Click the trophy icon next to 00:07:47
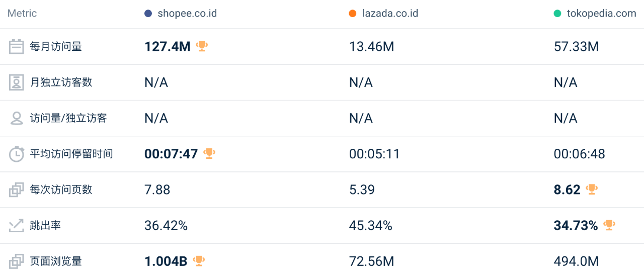 pos(209,153)
